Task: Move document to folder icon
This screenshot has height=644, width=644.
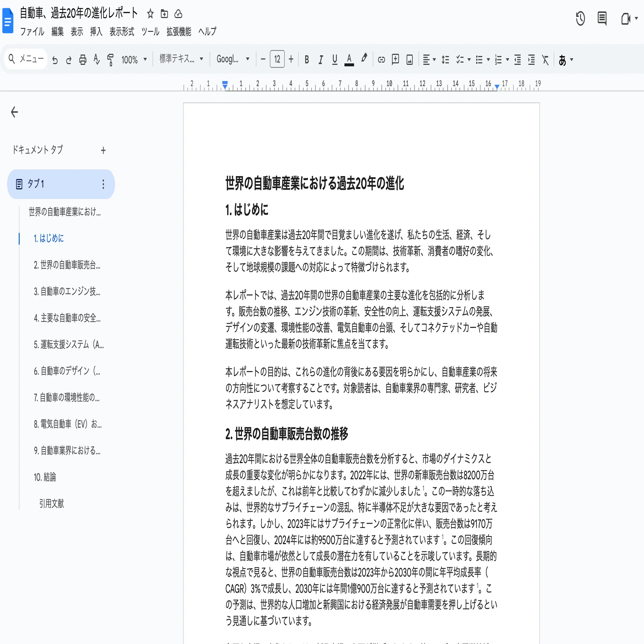Action: pos(164,14)
